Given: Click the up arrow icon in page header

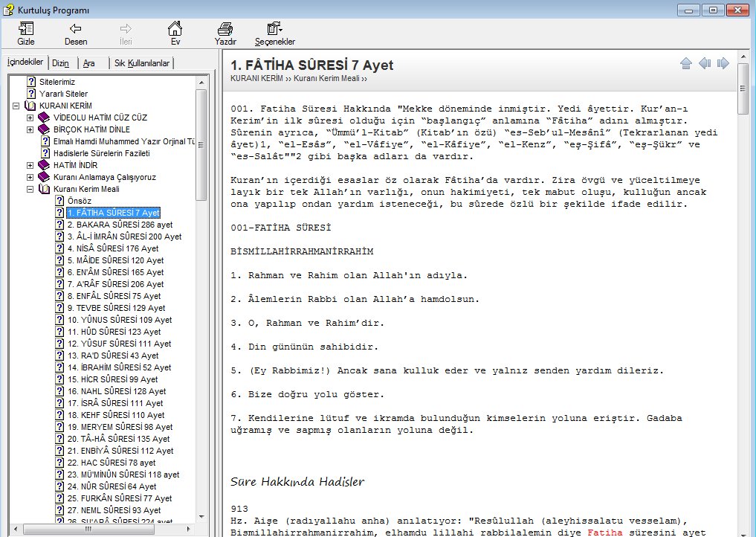Looking at the screenshot, I should click(x=686, y=64).
